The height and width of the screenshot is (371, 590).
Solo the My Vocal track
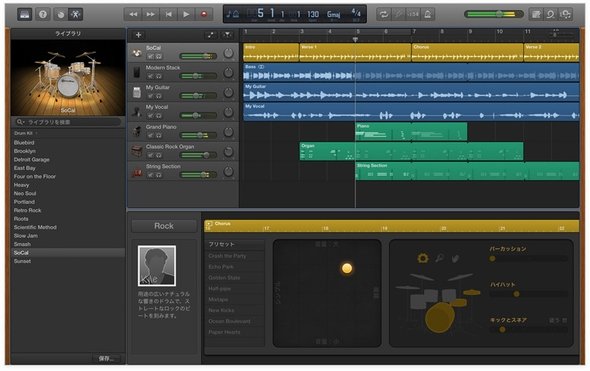coord(158,116)
